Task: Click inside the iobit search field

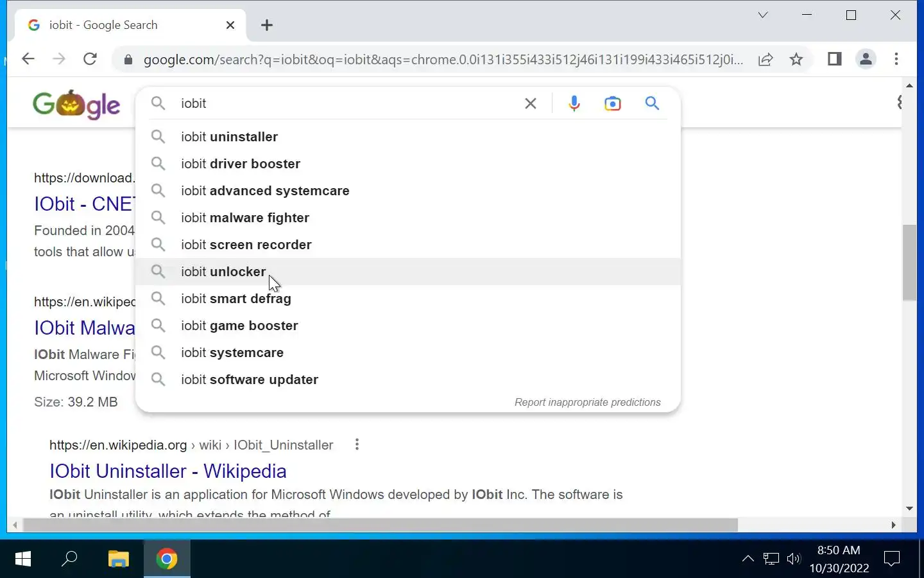Action: point(346,103)
